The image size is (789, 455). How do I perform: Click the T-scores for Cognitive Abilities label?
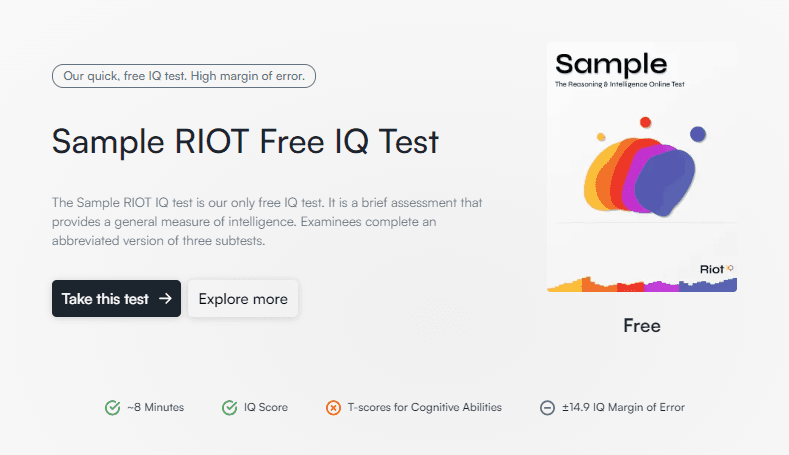click(x=424, y=408)
